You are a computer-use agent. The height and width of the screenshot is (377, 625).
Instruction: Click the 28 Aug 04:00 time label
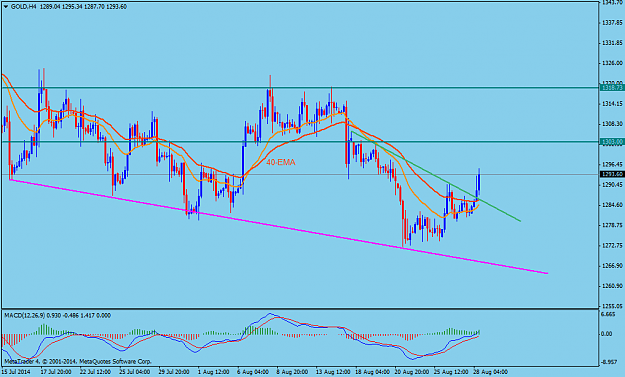(490, 372)
